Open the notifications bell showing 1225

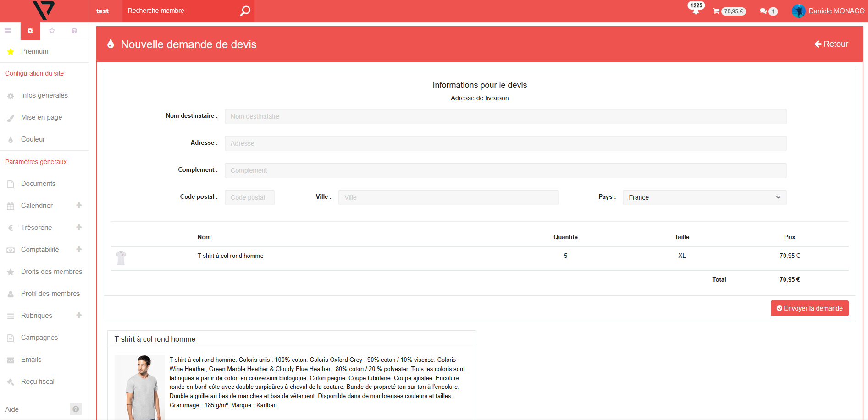[696, 11]
